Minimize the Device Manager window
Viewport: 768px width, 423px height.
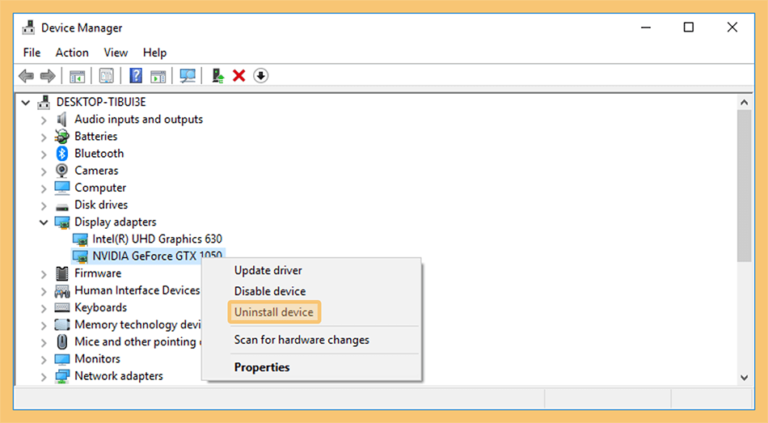tap(646, 27)
